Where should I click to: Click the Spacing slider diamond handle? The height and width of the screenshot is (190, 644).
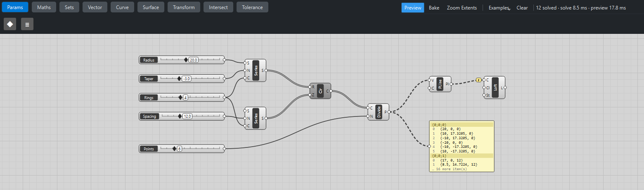click(x=180, y=116)
